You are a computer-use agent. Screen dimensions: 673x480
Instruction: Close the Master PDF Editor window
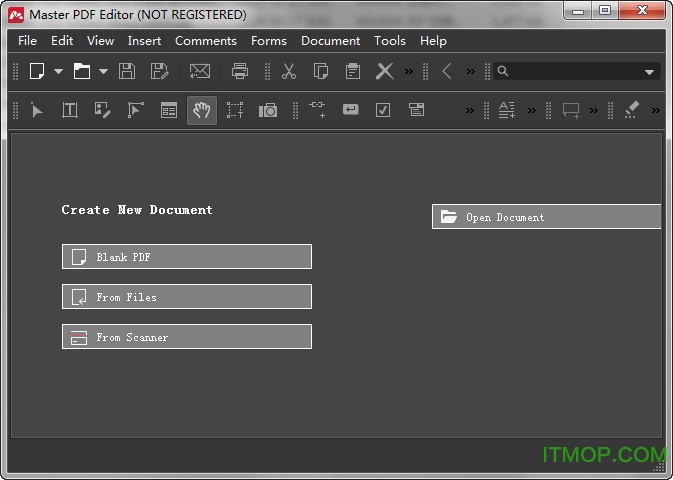pos(642,10)
